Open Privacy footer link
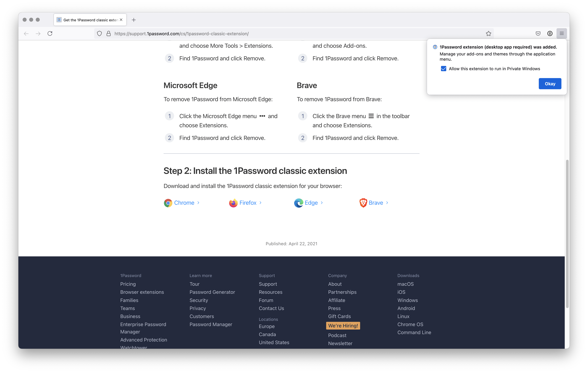Viewport: 588px width, 373px height. 198,308
